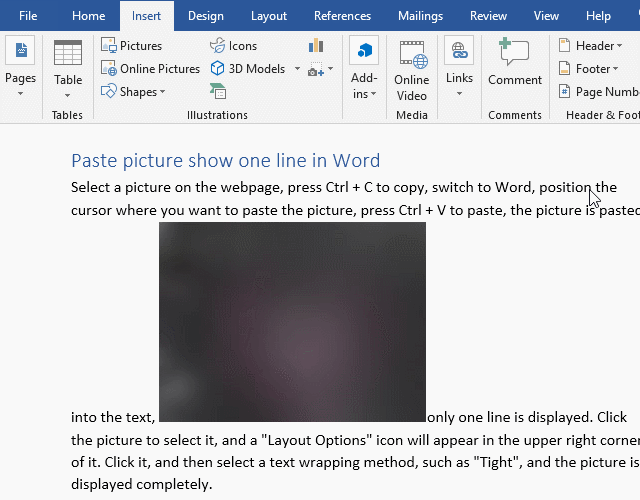Viewport: 640px width, 500px height.
Task: Switch to the Layout tab
Action: coord(269,16)
